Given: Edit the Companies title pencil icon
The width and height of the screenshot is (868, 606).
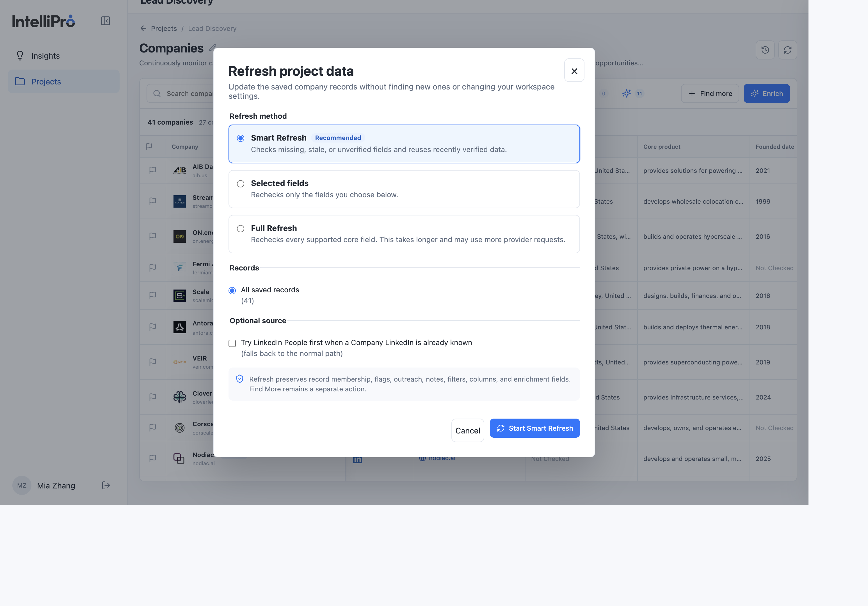Looking at the screenshot, I should point(213,48).
